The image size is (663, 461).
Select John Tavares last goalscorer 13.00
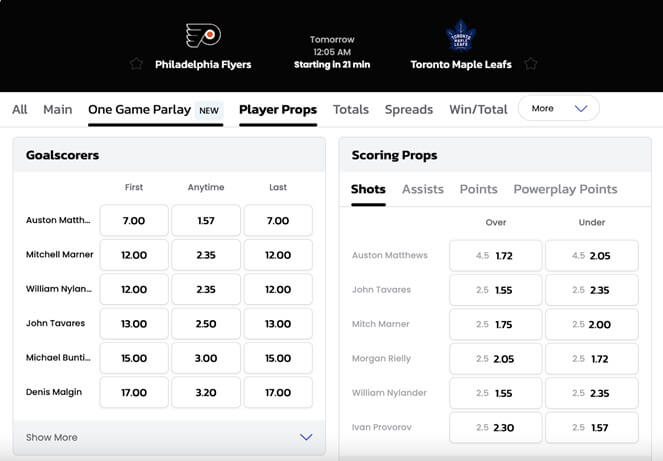(278, 324)
